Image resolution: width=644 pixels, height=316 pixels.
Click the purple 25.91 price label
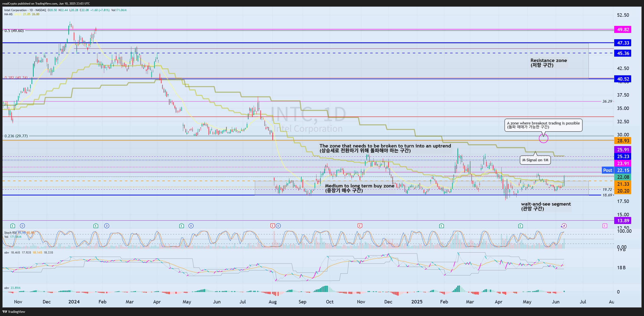[x=622, y=150]
